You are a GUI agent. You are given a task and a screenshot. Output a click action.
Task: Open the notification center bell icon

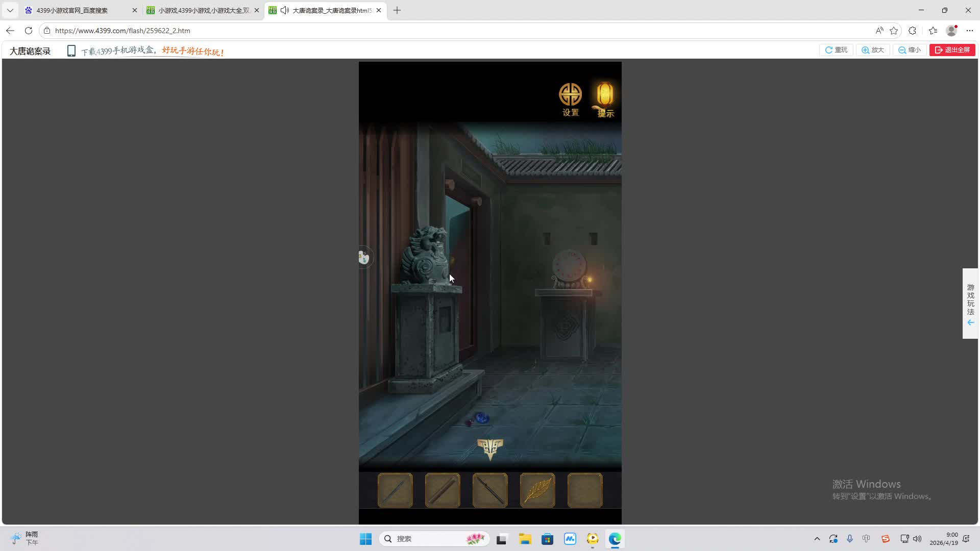point(966,539)
